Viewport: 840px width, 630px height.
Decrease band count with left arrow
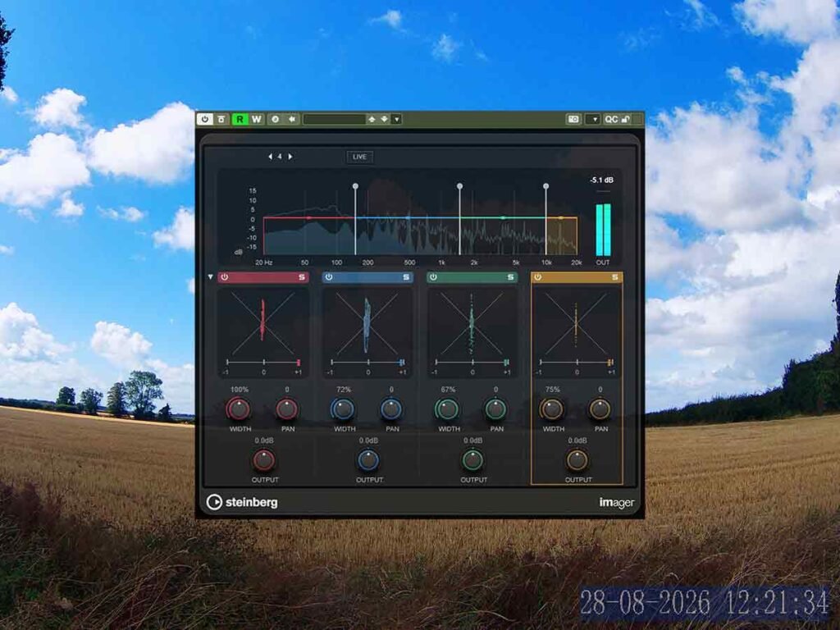270,157
